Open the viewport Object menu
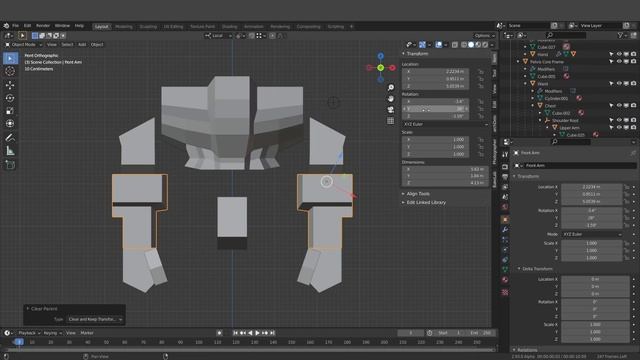This screenshot has height=360, width=640. click(97, 44)
